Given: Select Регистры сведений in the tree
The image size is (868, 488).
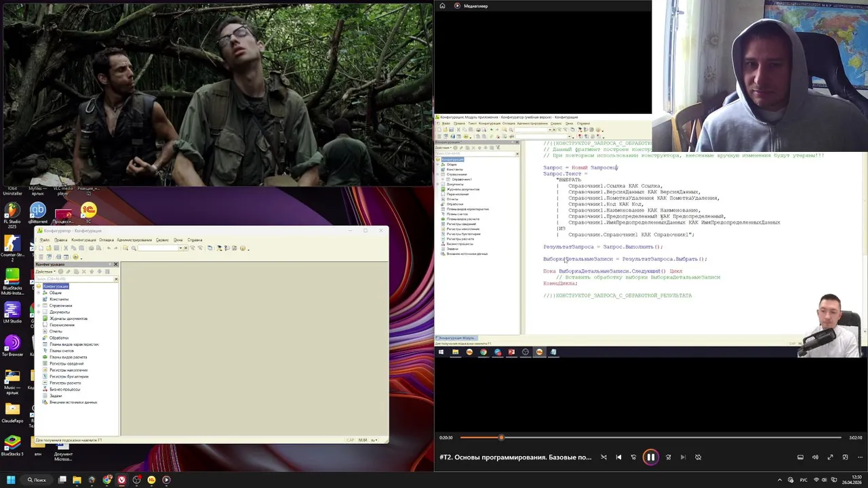Looking at the screenshot, I should click(x=66, y=363).
